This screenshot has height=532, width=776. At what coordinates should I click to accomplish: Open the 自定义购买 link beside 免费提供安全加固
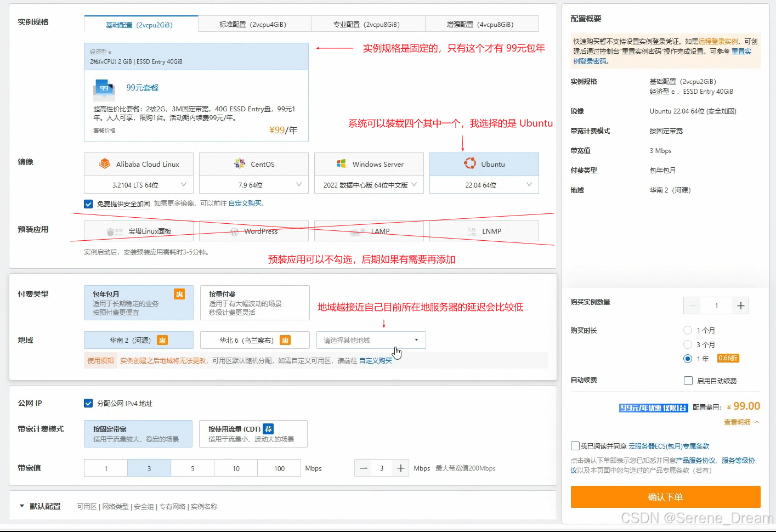click(x=245, y=203)
